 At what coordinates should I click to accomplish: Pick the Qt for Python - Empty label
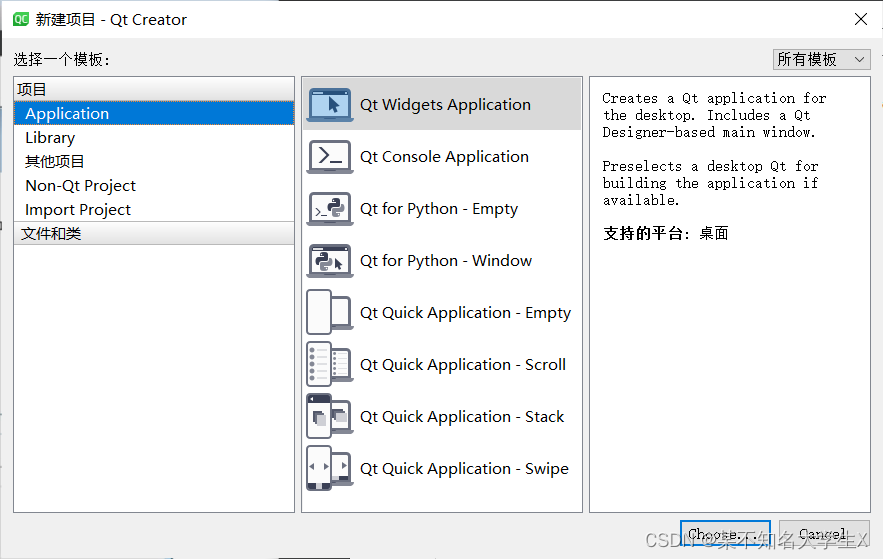point(439,209)
